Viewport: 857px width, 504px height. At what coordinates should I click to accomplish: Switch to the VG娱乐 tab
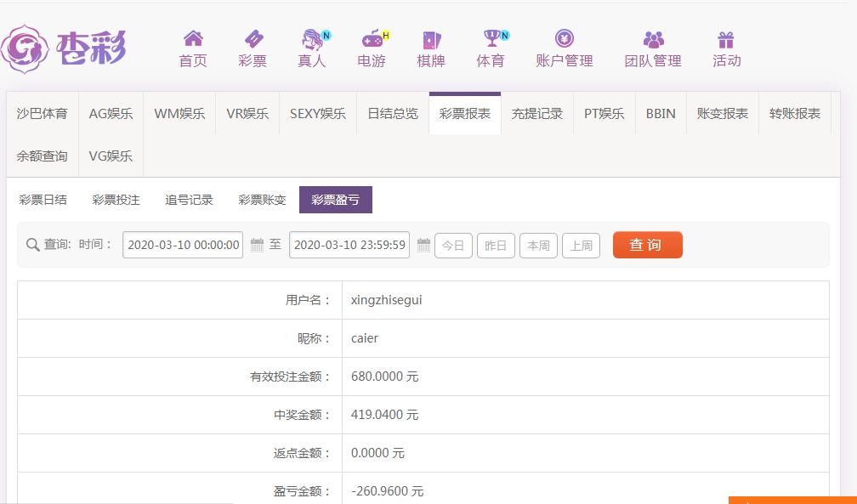point(111,156)
